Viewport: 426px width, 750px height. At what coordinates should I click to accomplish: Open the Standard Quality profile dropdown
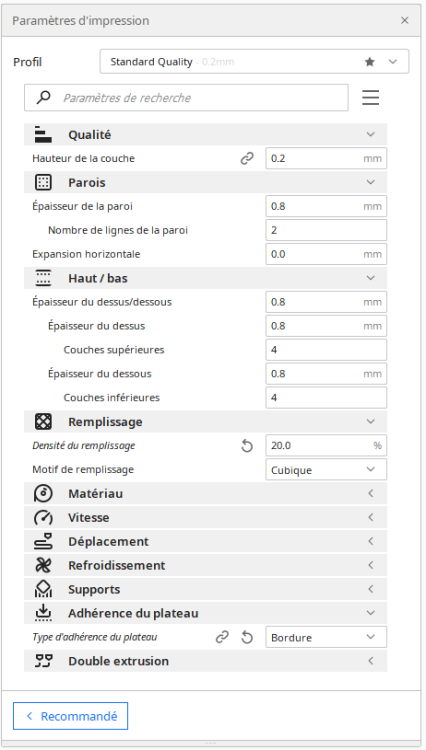(x=254, y=62)
